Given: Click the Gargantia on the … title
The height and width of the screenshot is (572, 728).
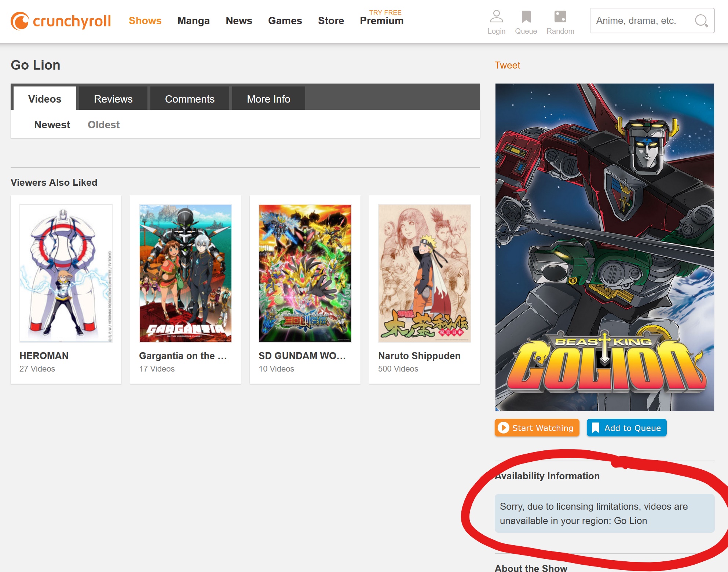Looking at the screenshot, I should 183,356.
